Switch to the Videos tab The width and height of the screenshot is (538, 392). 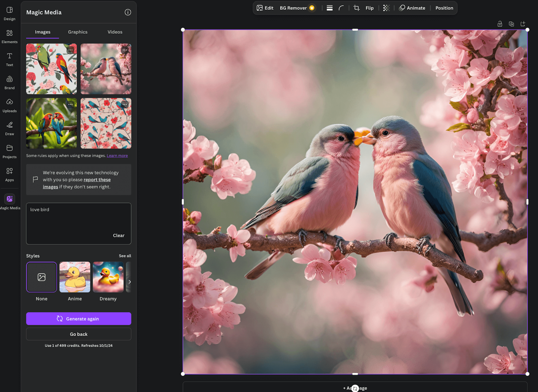coord(115,32)
